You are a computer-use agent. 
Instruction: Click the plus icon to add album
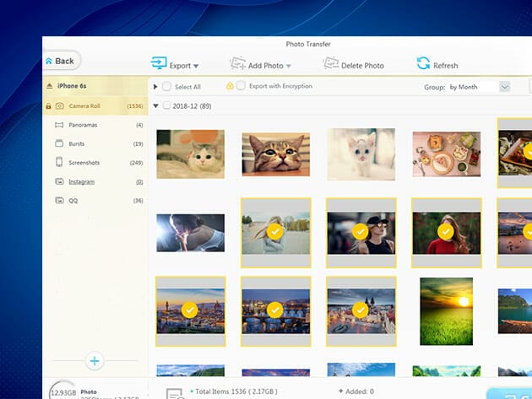click(x=95, y=361)
